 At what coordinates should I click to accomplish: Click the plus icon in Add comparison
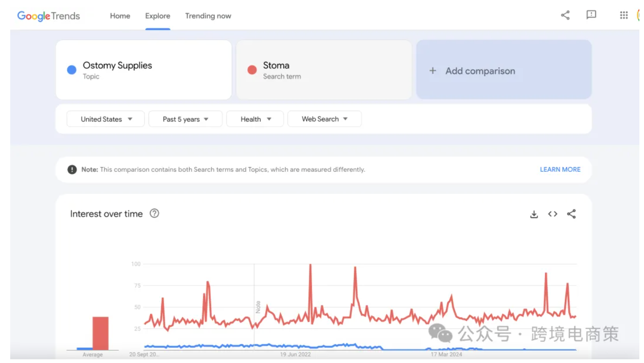click(433, 71)
